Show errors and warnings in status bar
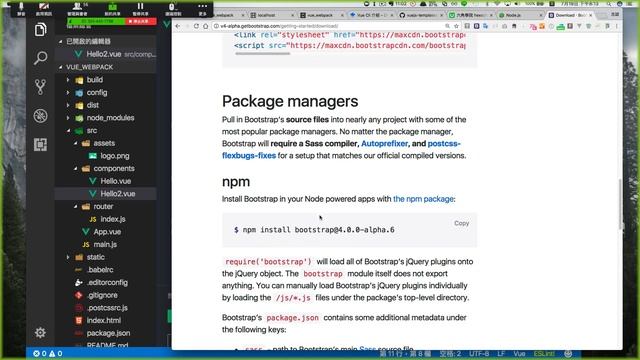 48,353
